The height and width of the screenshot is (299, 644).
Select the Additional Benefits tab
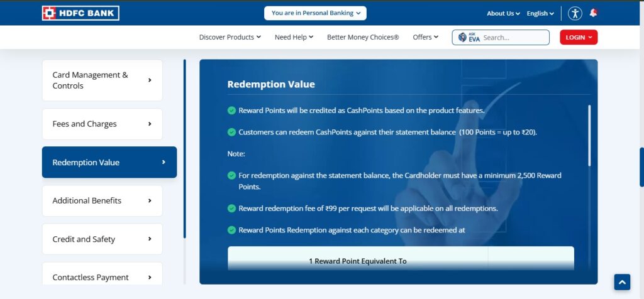click(103, 200)
